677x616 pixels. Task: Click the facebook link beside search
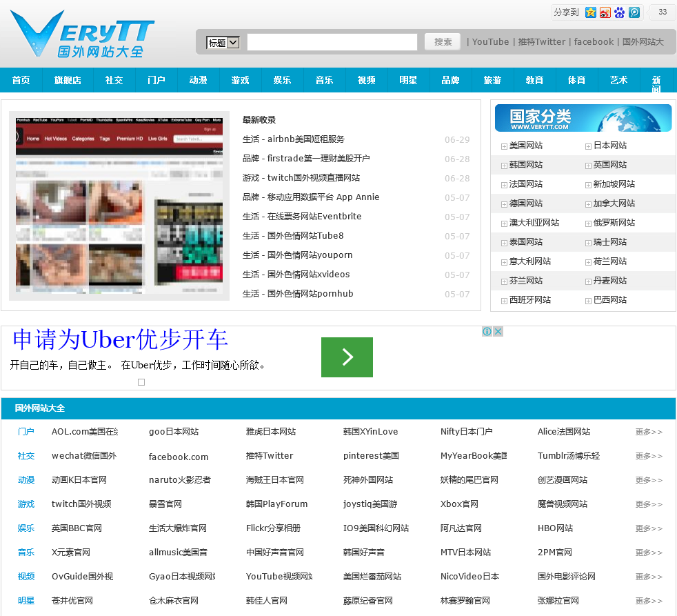(594, 42)
